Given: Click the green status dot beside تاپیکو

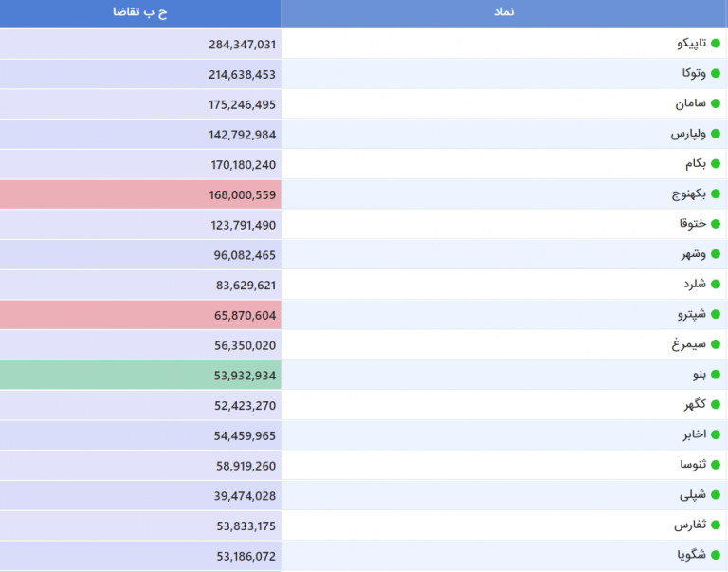Looking at the screenshot, I should click(716, 45).
